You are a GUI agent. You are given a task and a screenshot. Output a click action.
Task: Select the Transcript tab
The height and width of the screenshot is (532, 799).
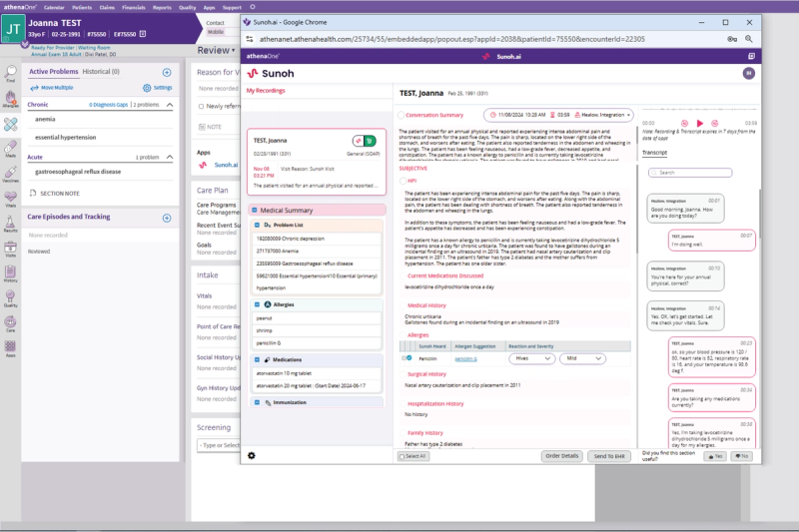click(654, 153)
